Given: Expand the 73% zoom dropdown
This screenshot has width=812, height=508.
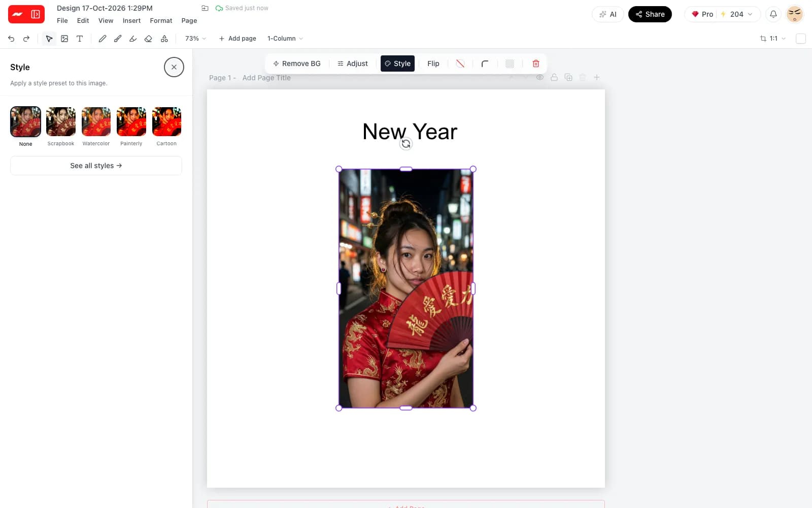Looking at the screenshot, I should (x=195, y=39).
